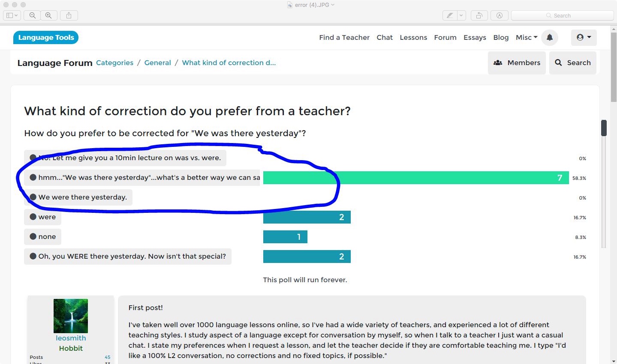Open the Find a Teacher page
617x364 pixels.
point(344,38)
